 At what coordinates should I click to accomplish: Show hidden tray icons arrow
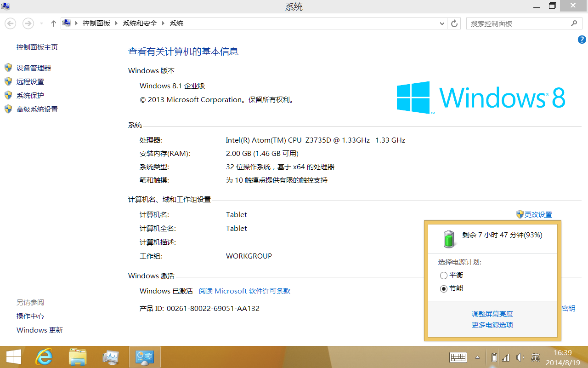click(478, 357)
